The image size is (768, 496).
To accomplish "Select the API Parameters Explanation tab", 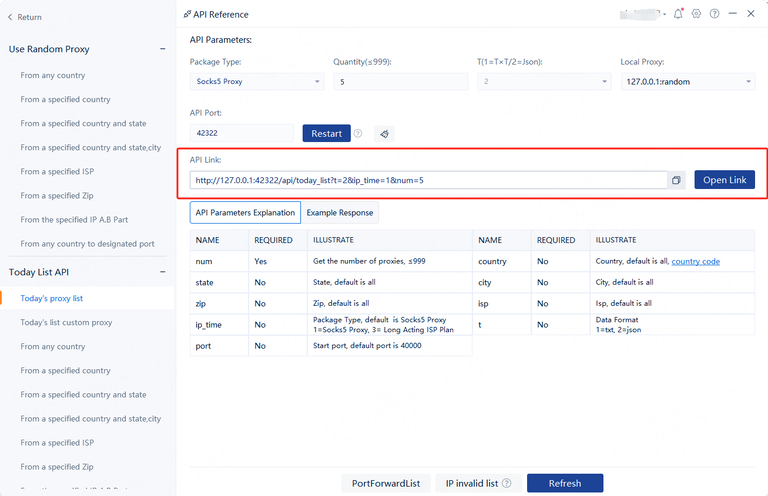I will (245, 212).
